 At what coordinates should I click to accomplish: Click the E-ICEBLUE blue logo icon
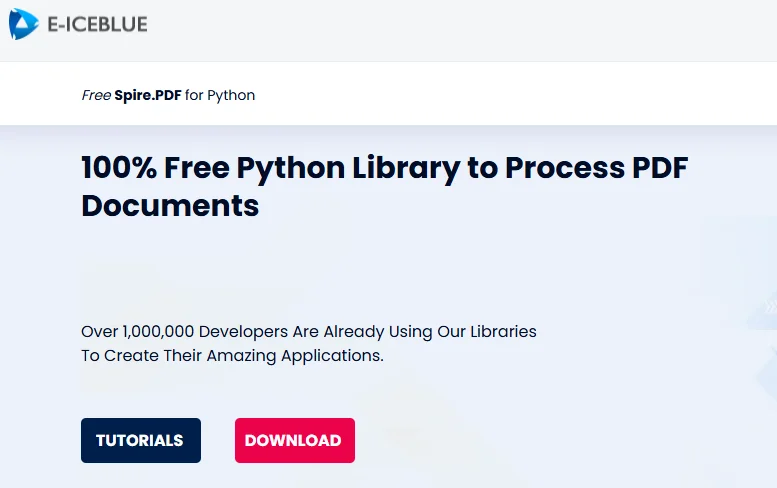point(23,24)
